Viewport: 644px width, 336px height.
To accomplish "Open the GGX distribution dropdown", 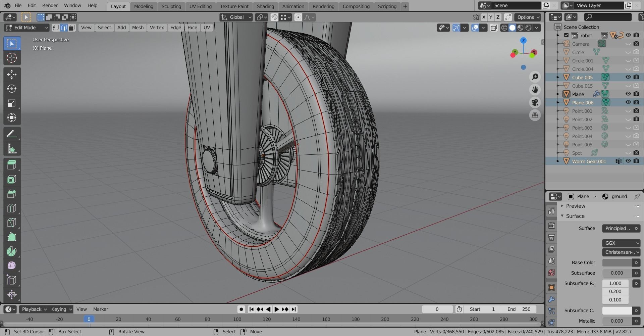I will click(621, 243).
